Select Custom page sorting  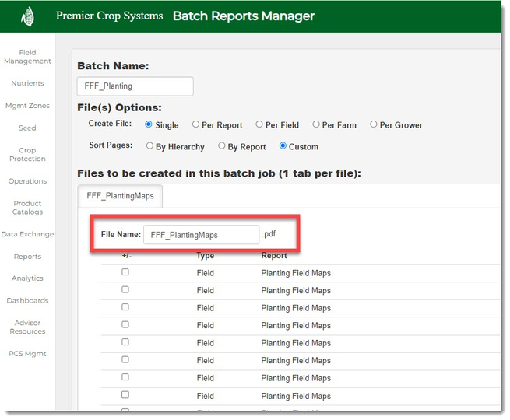click(283, 146)
